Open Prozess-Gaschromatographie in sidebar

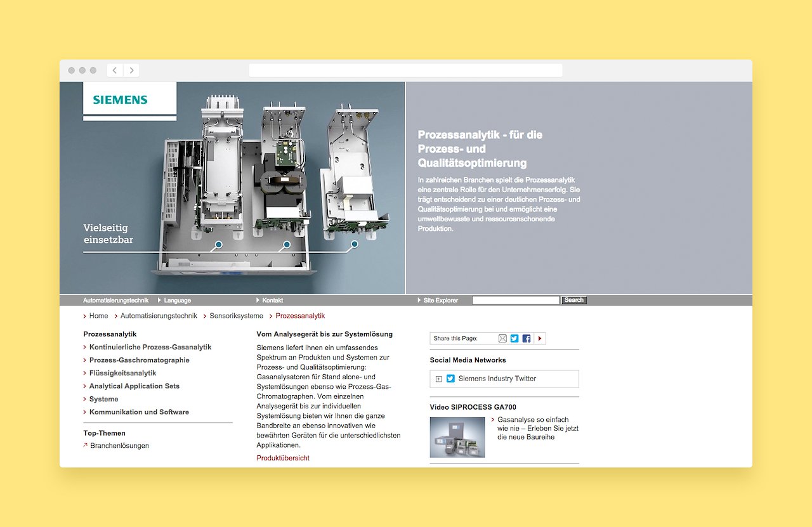click(139, 360)
